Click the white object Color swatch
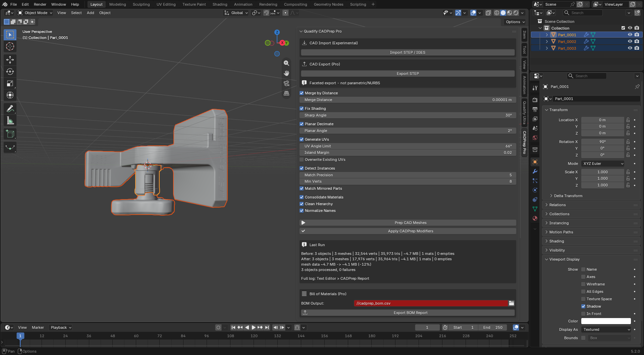Viewport: 644px width, 355px height. click(606, 321)
